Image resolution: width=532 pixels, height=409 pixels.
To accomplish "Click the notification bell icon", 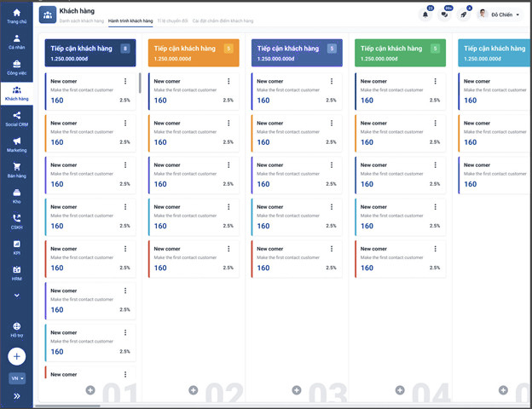I will click(x=425, y=14).
